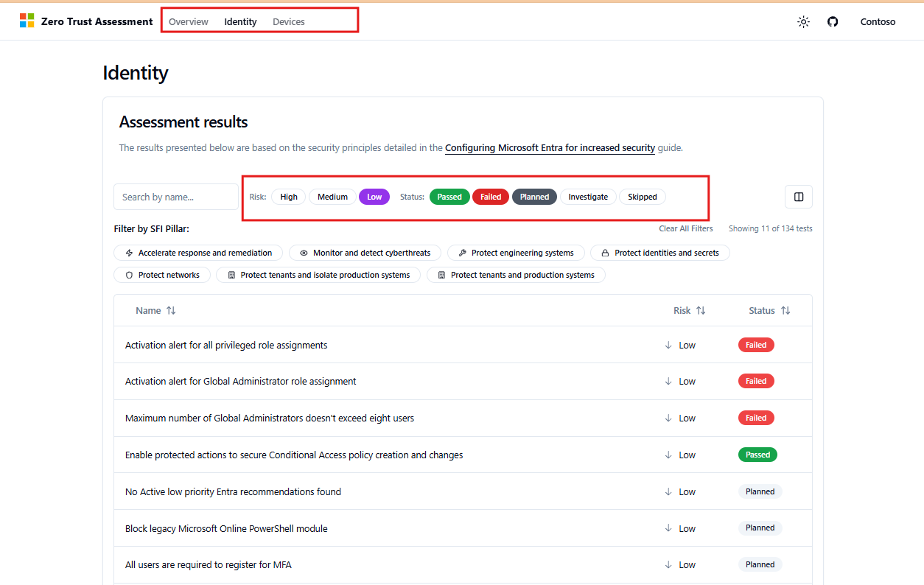This screenshot has height=585, width=924.
Task: Toggle off the Passed status filter
Action: [x=449, y=197]
